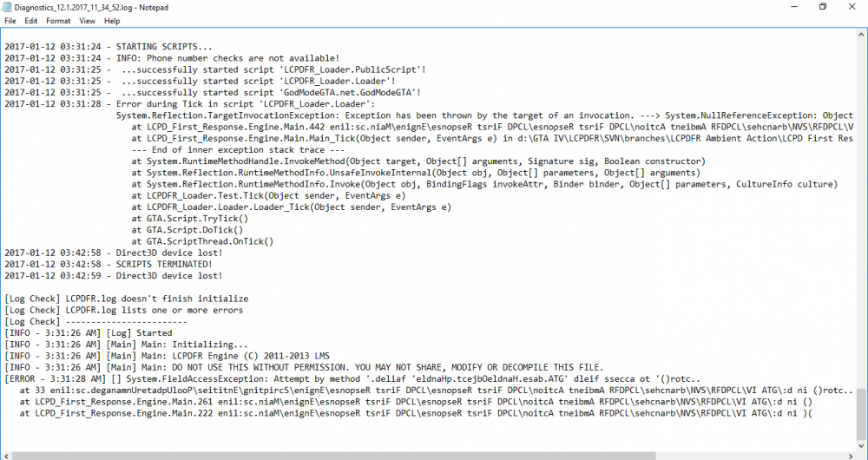
Task: Click 'Phone number checks are not available!' line
Action: [x=172, y=58]
